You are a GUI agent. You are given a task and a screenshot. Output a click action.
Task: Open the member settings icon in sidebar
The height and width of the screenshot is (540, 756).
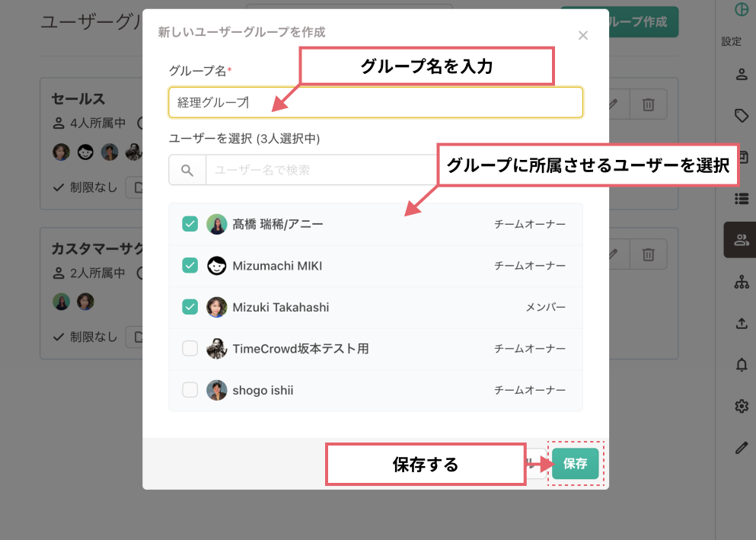pos(742,74)
